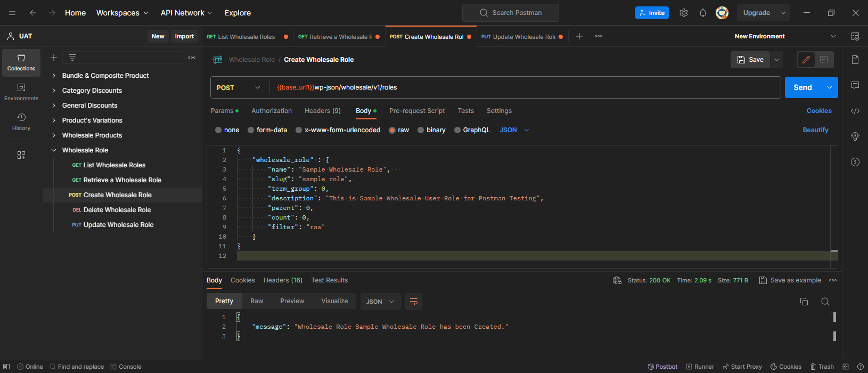Click the Save button

click(x=750, y=60)
